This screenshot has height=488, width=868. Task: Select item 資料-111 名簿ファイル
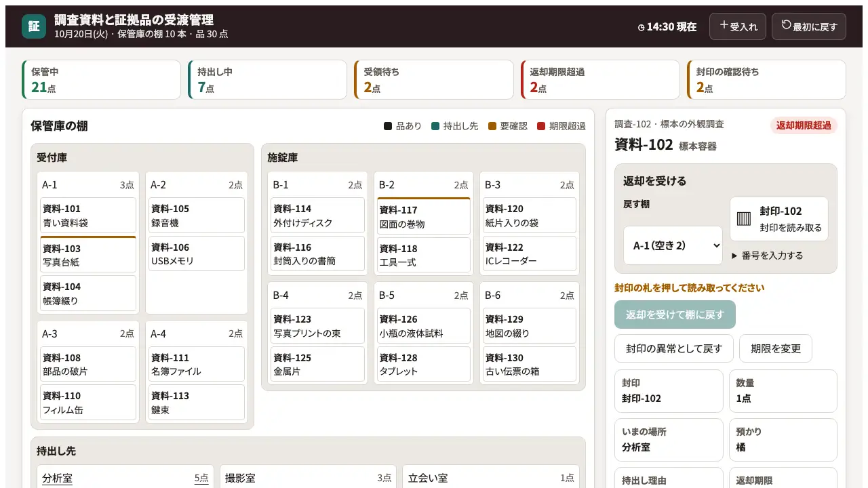197,364
